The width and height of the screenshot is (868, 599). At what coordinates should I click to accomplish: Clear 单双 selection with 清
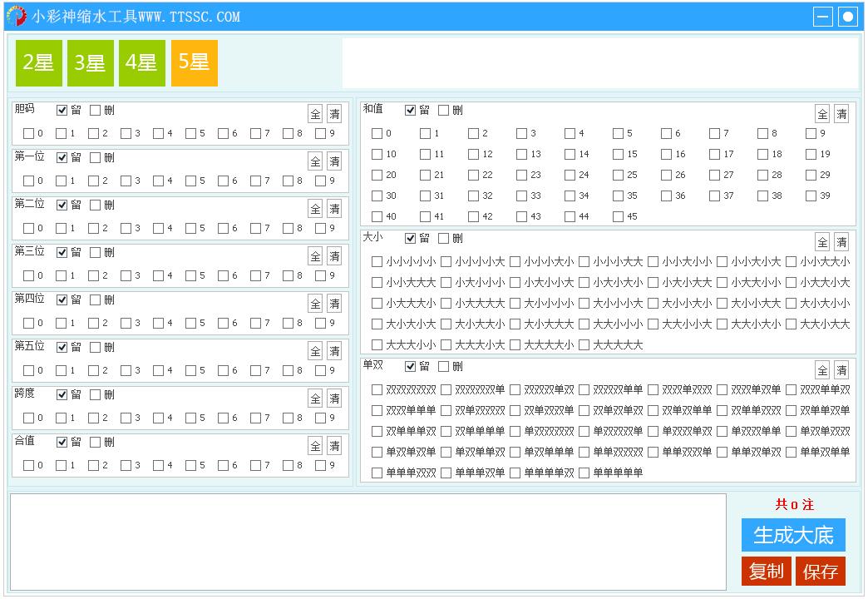[841, 370]
